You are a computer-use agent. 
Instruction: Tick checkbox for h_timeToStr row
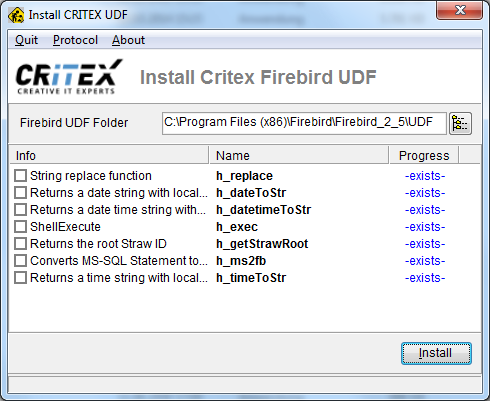[20, 278]
